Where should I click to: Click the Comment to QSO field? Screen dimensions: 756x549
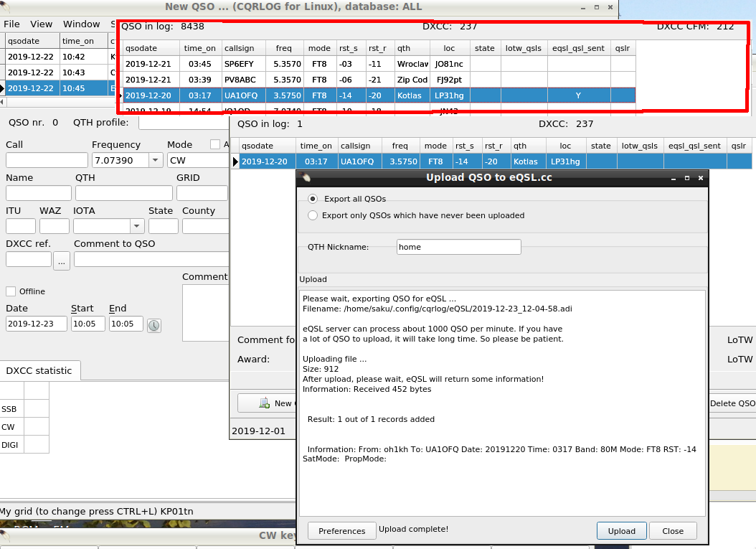click(151, 259)
